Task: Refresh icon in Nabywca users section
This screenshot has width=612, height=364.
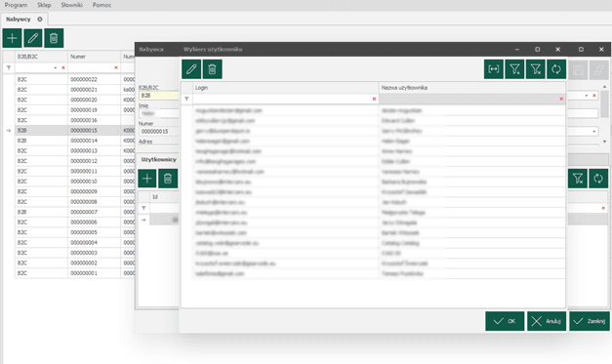Action: pos(598,179)
